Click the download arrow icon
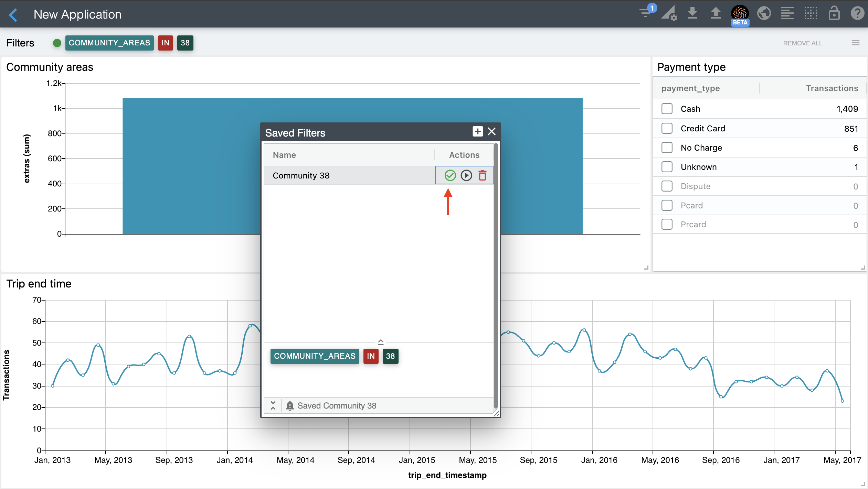The height and width of the screenshot is (489, 868). (x=692, y=13)
